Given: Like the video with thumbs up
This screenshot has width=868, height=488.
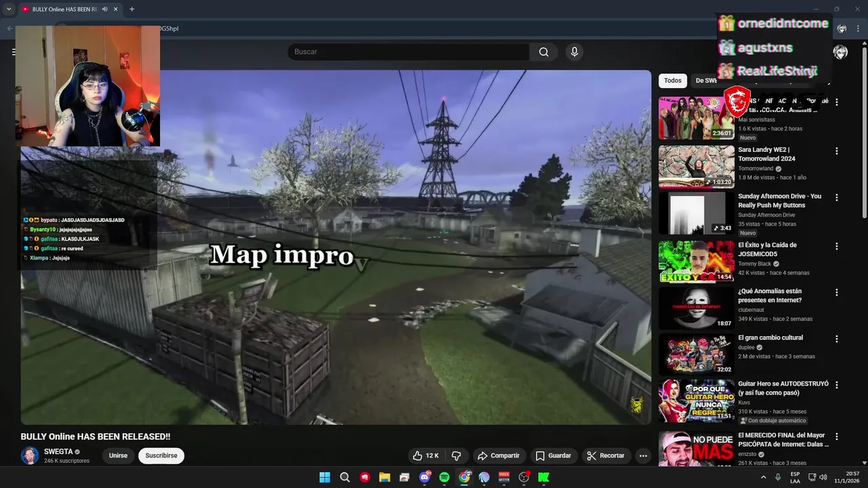Looking at the screenshot, I should [x=425, y=455].
